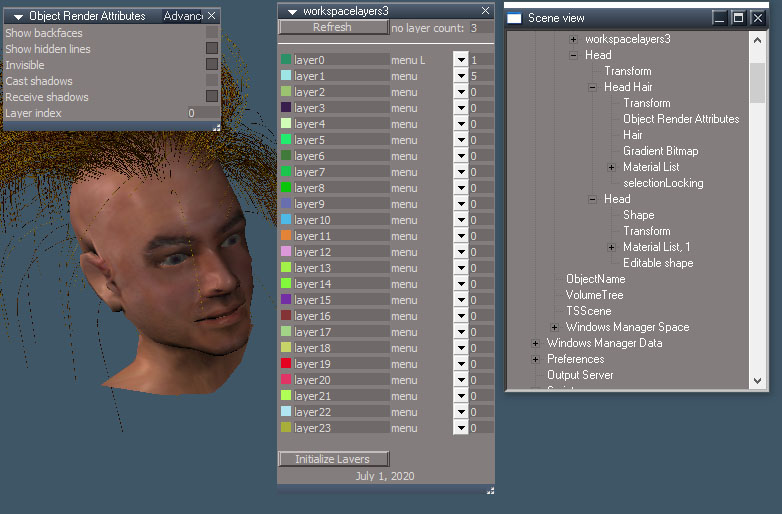Click the layer0 color swatch

(286, 60)
